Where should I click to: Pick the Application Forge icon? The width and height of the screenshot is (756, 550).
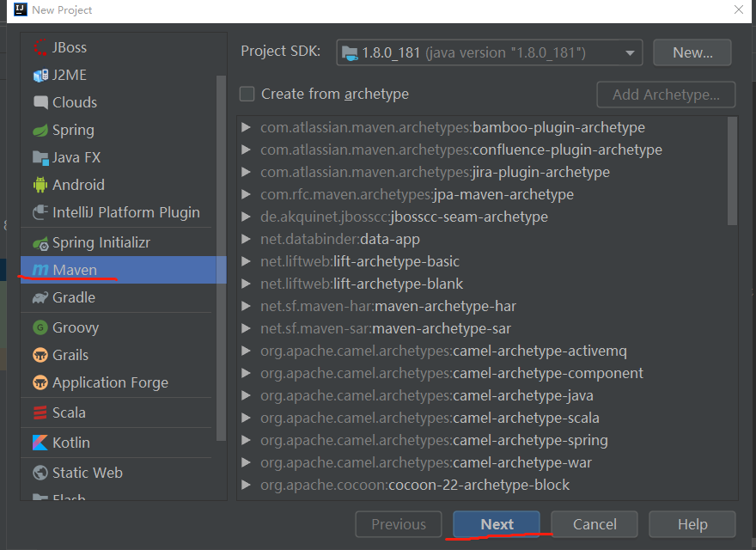click(x=40, y=382)
